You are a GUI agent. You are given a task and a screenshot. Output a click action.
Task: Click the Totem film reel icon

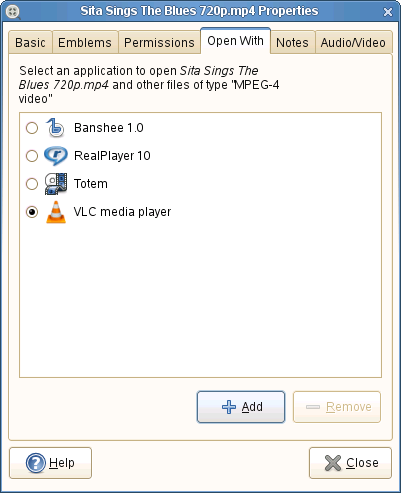(56, 184)
